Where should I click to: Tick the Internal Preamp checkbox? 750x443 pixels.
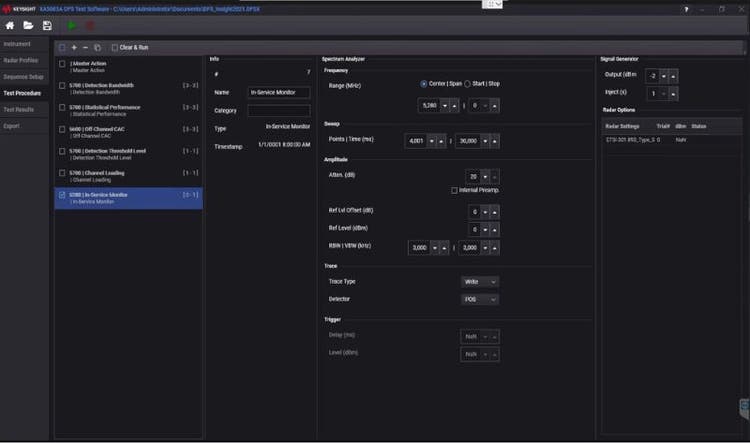(x=455, y=190)
